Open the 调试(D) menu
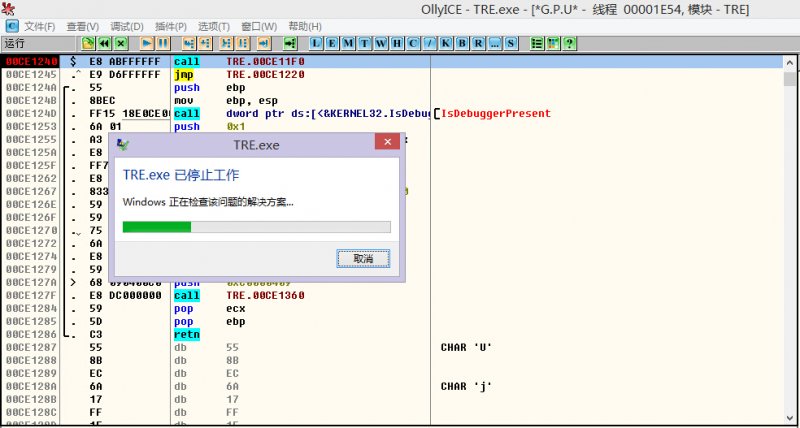Viewport: 800px width, 428px height. [x=127, y=27]
